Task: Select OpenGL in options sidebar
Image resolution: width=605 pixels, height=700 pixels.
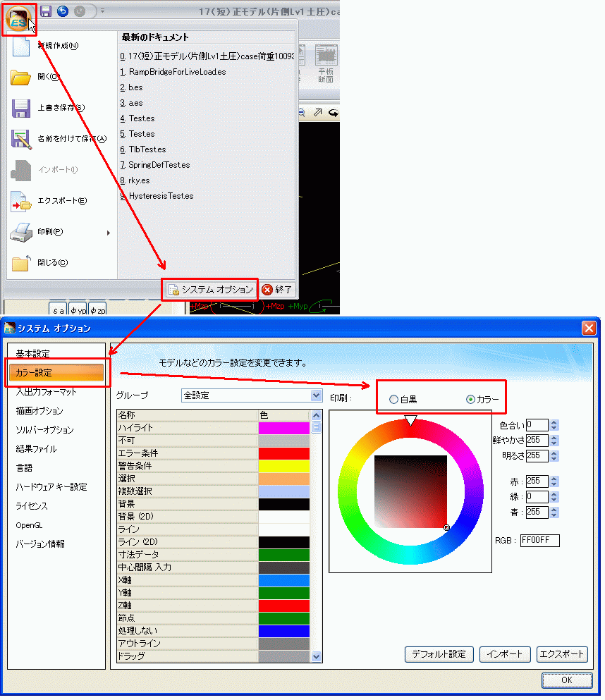Action: 29,525
